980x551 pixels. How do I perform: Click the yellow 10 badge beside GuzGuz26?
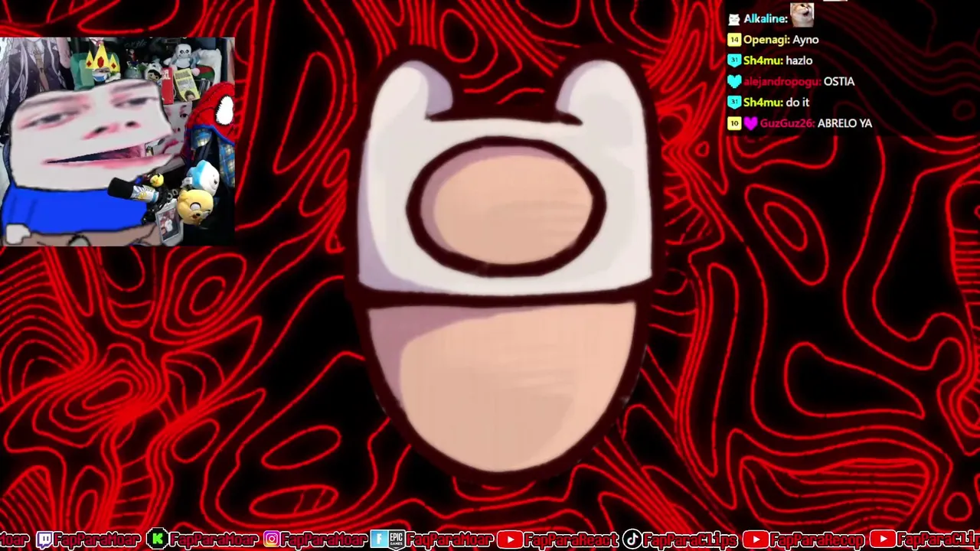[734, 122]
